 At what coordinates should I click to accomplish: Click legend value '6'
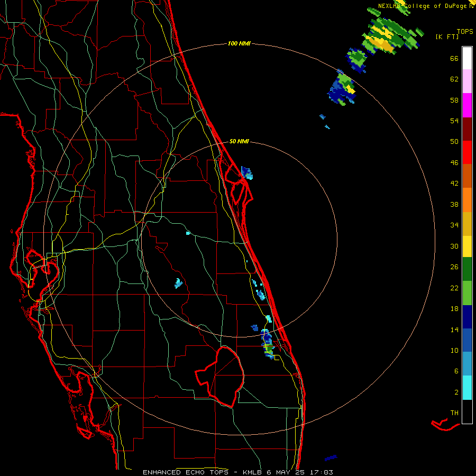(x=456, y=371)
